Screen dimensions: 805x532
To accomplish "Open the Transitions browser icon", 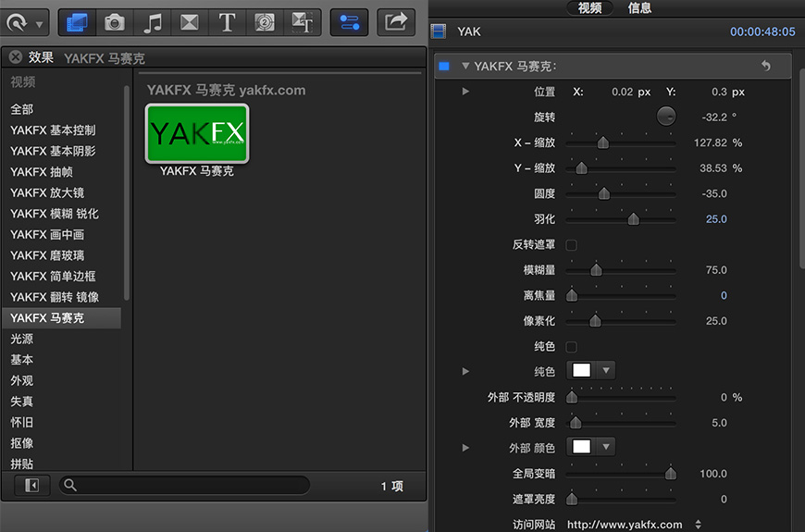I will pos(190,22).
